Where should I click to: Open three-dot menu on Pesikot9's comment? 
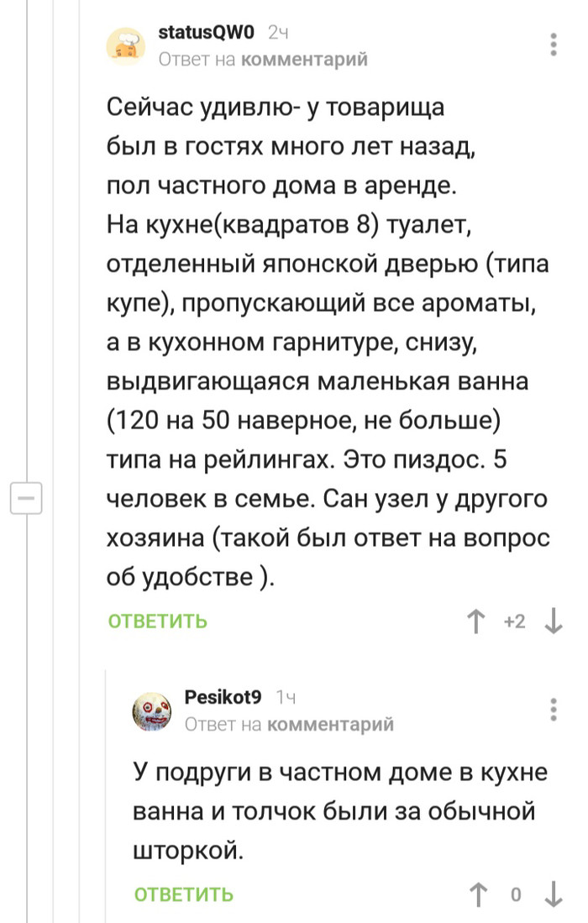point(553,710)
